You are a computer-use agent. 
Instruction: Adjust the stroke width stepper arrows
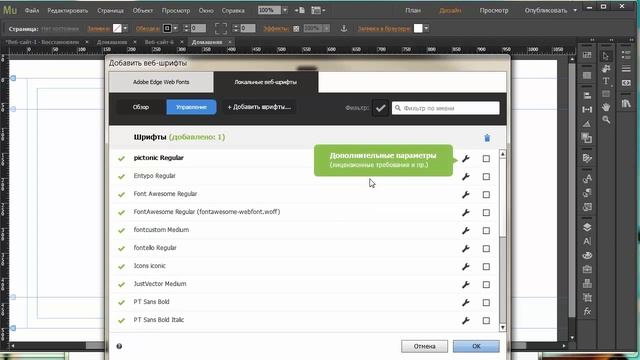click(x=186, y=28)
